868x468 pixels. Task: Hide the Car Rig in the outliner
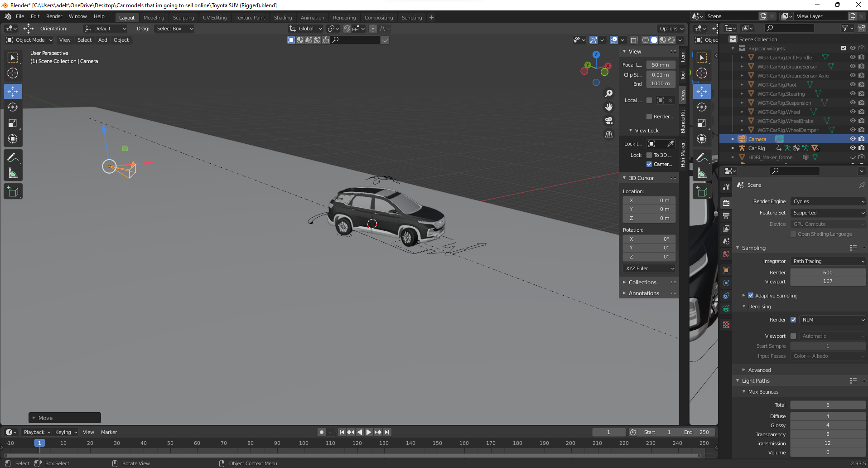tap(853, 148)
